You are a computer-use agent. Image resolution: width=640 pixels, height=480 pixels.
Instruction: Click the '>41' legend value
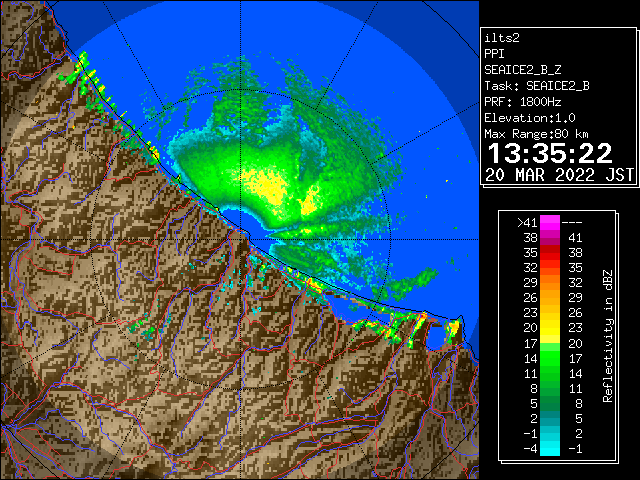(x=527, y=223)
